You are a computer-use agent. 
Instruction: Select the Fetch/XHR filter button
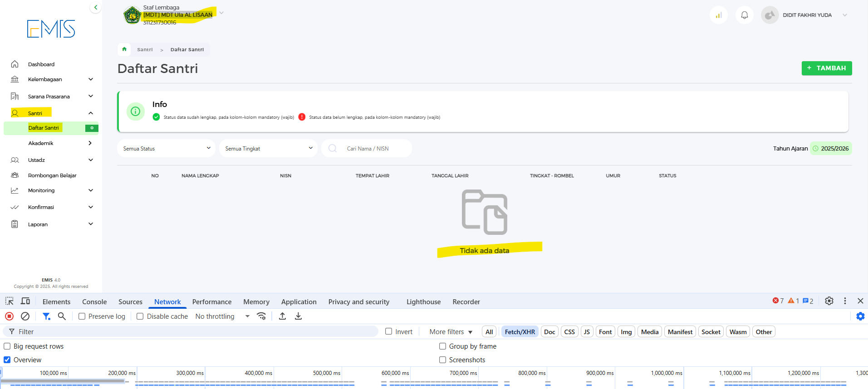520,332
